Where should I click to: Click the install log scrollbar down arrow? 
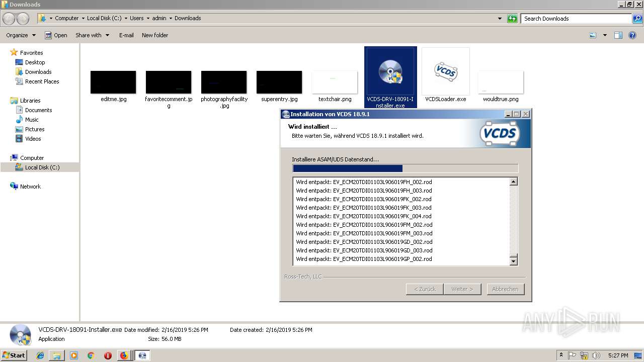(513, 261)
